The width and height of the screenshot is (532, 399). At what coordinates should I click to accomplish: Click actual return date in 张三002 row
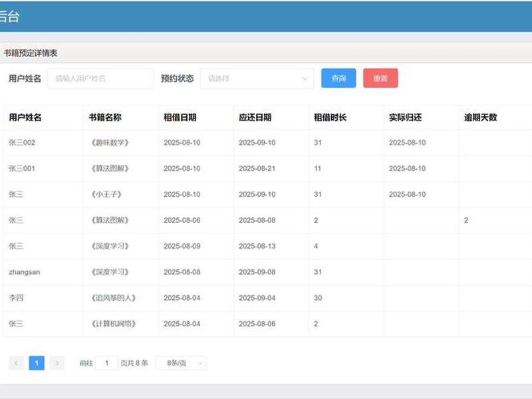[408, 142]
